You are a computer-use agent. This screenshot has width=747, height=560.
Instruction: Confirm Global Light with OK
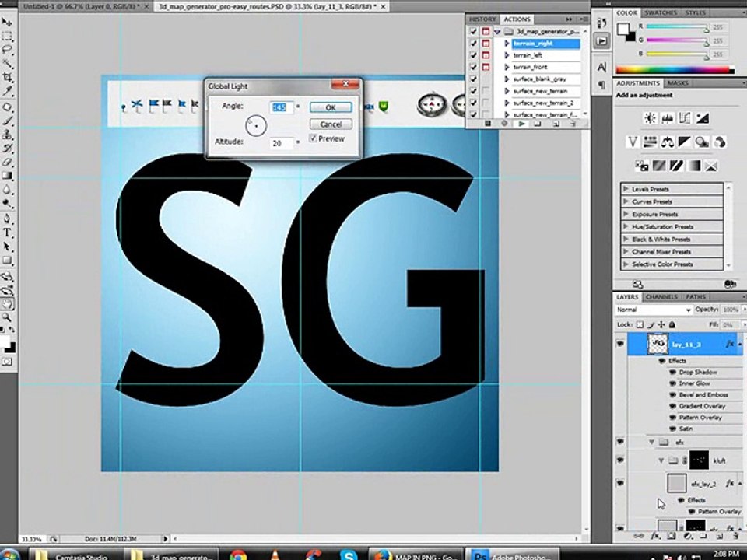330,107
